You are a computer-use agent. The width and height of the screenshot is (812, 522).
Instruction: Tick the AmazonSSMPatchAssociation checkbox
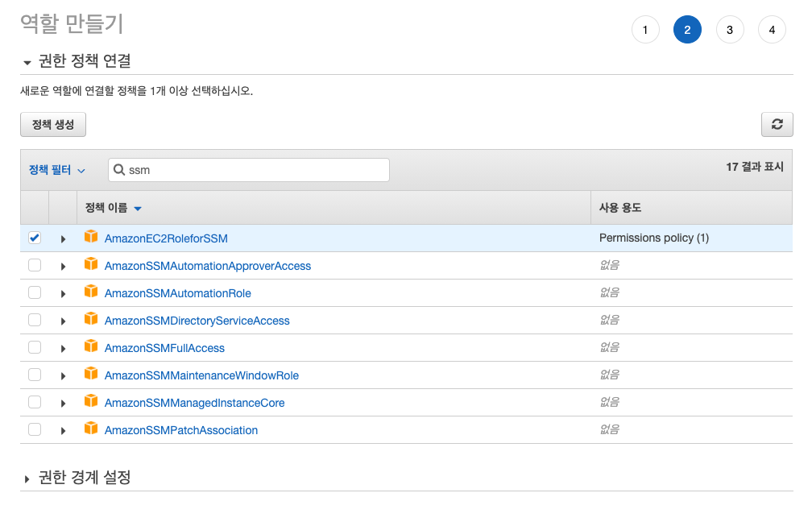point(35,430)
